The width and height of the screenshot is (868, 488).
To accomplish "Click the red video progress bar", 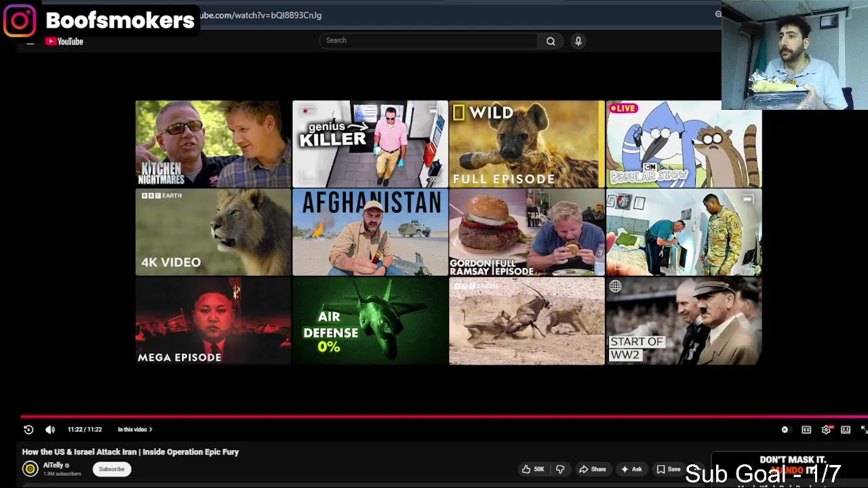I will point(444,417).
